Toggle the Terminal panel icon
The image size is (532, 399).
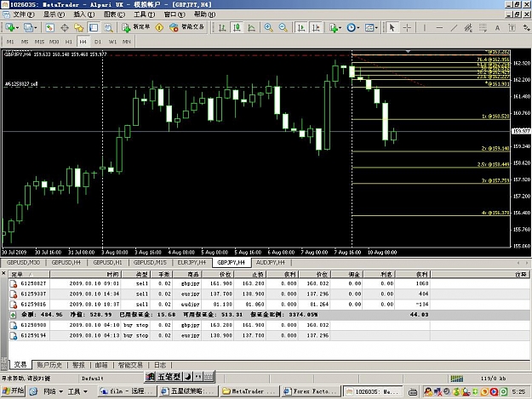tap(94, 27)
